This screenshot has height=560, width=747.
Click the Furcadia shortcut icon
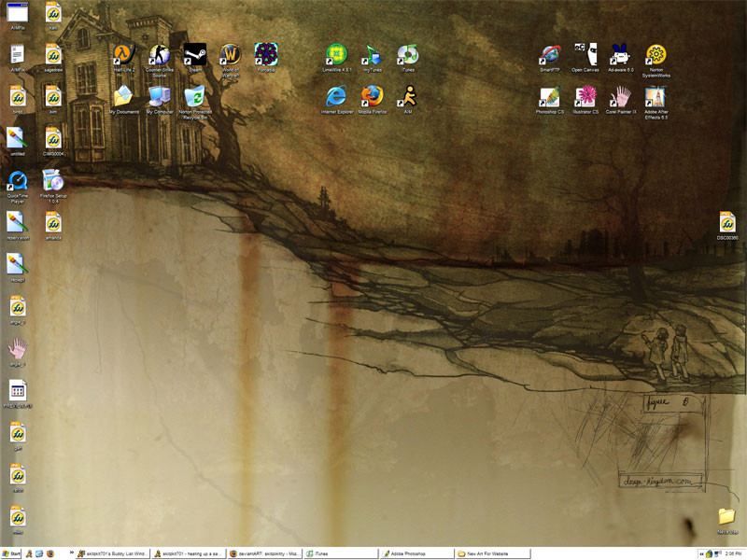coord(266,55)
